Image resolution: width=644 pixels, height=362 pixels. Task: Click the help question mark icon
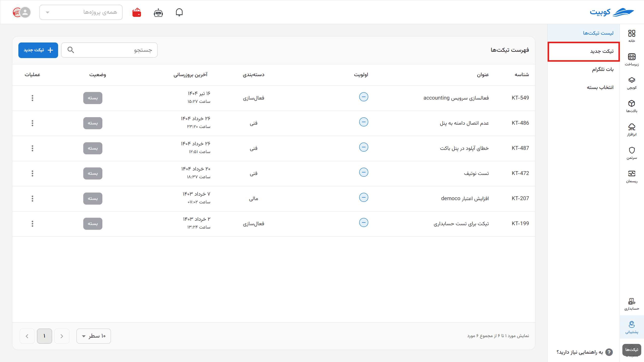pyautogui.click(x=609, y=352)
